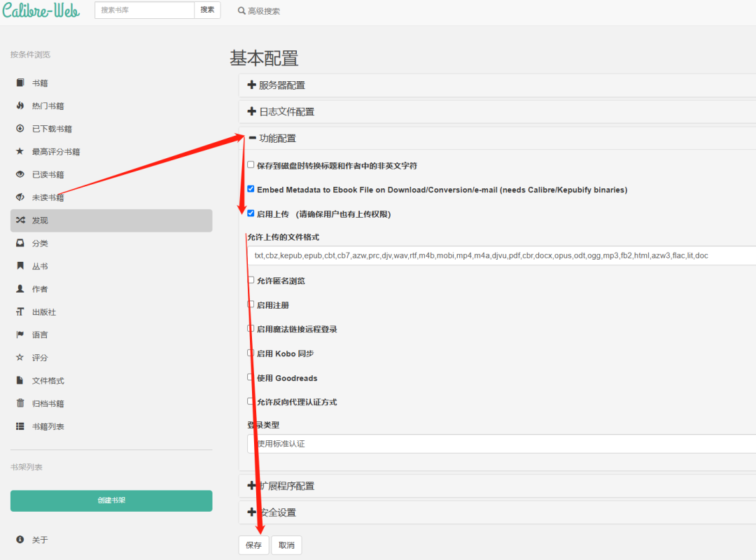Collapse the 功能配置 section
756x560 pixels.
[x=277, y=139]
